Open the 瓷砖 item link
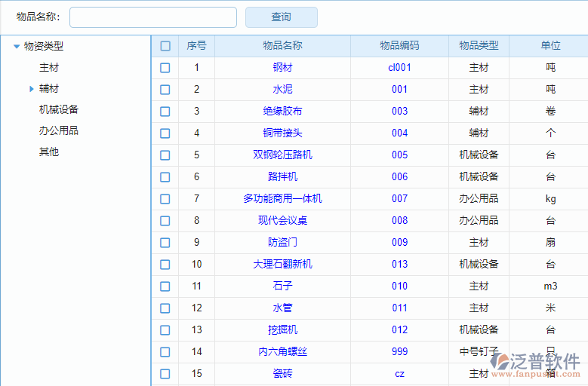Viewport: 588px width, 386px height. pyautogui.click(x=283, y=373)
